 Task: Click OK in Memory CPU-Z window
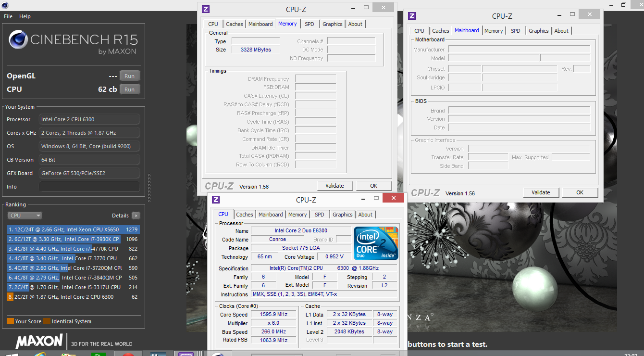point(373,186)
